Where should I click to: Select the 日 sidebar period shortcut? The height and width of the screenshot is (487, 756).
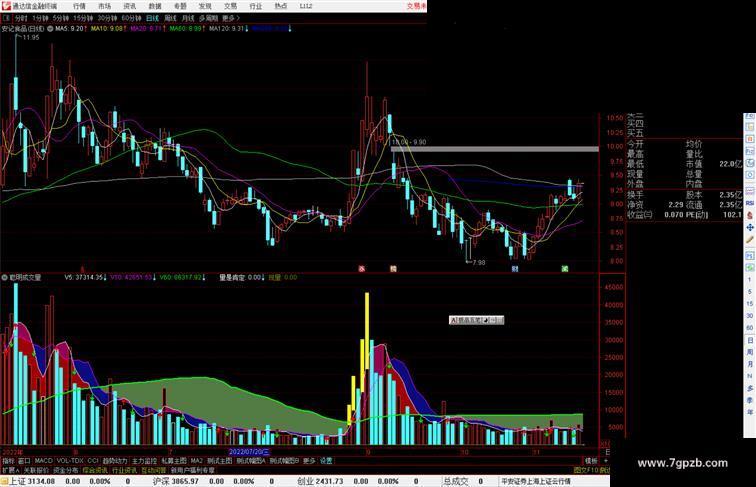coord(750,340)
